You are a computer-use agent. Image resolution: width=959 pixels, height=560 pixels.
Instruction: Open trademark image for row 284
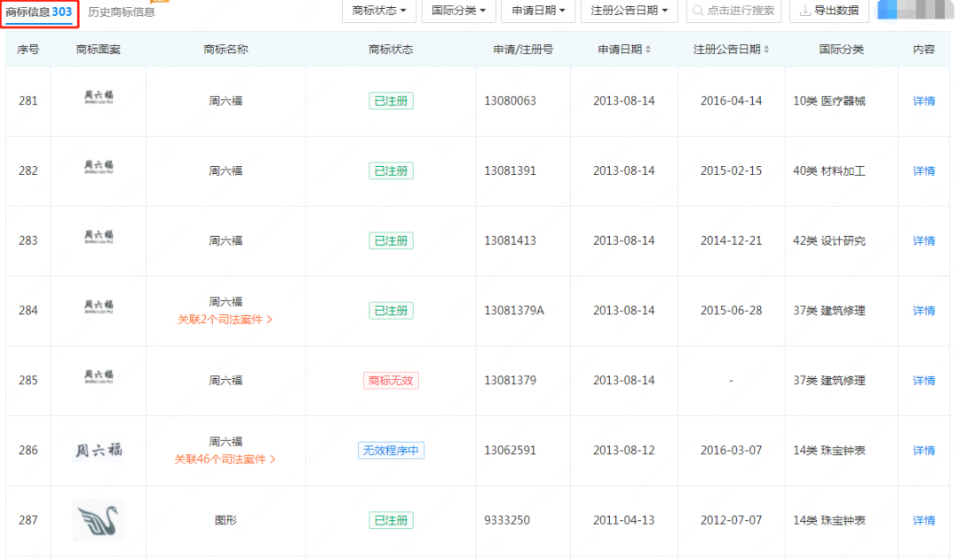point(99,307)
